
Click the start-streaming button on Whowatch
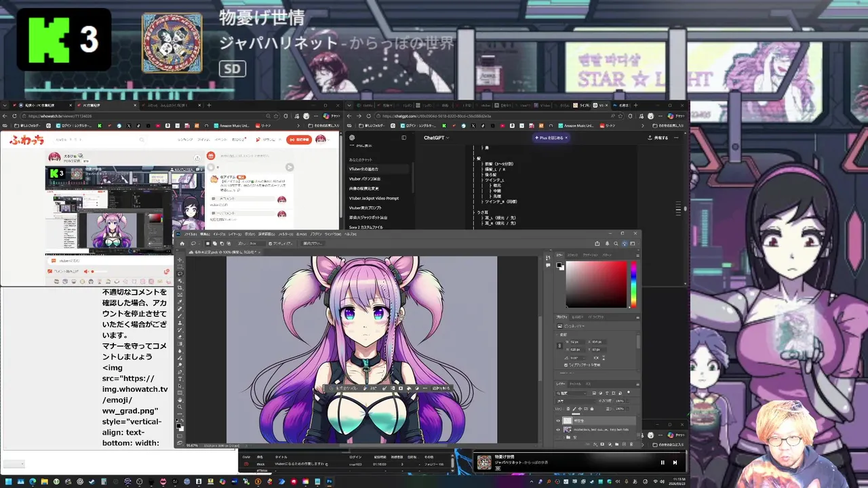click(x=299, y=140)
